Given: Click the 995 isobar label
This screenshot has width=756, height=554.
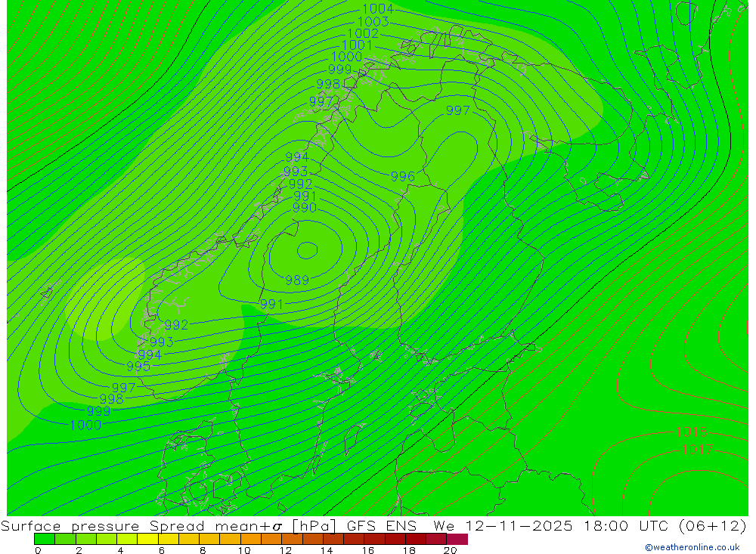Looking at the screenshot, I should click(x=138, y=367).
